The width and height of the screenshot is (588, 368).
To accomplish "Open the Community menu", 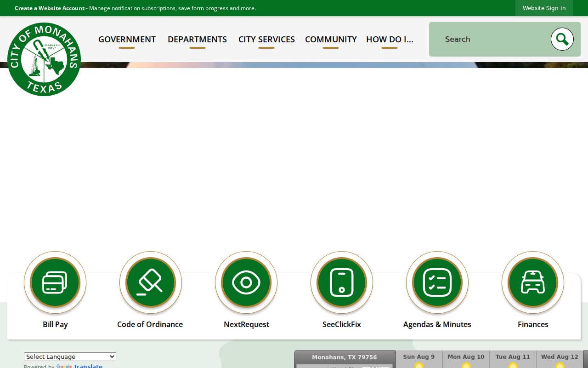I will (x=331, y=40).
